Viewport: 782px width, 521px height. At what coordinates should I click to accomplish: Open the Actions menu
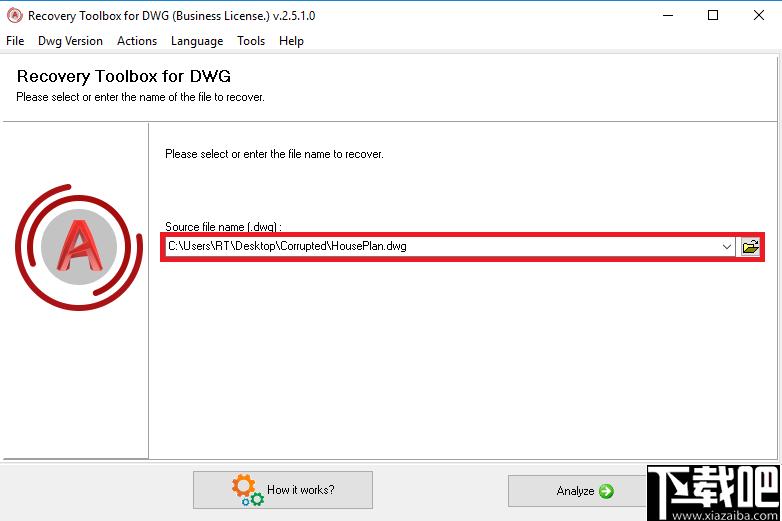click(x=137, y=41)
